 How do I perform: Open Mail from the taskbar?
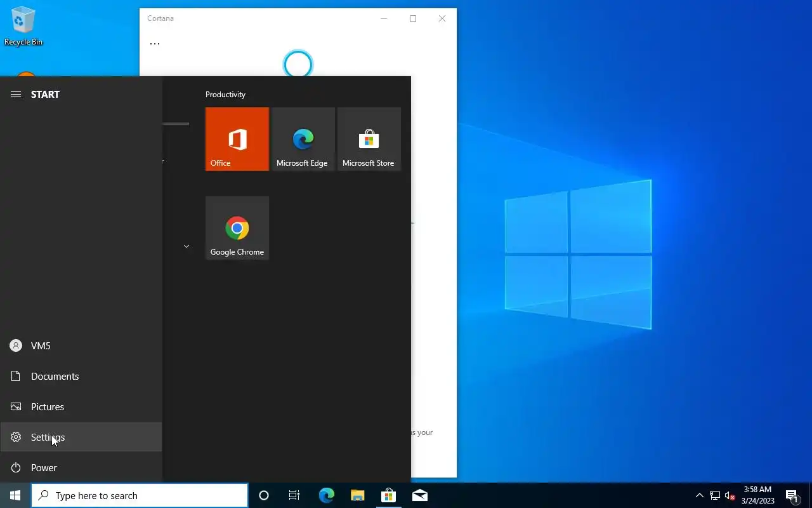pyautogui.click(x=419, y=495)
